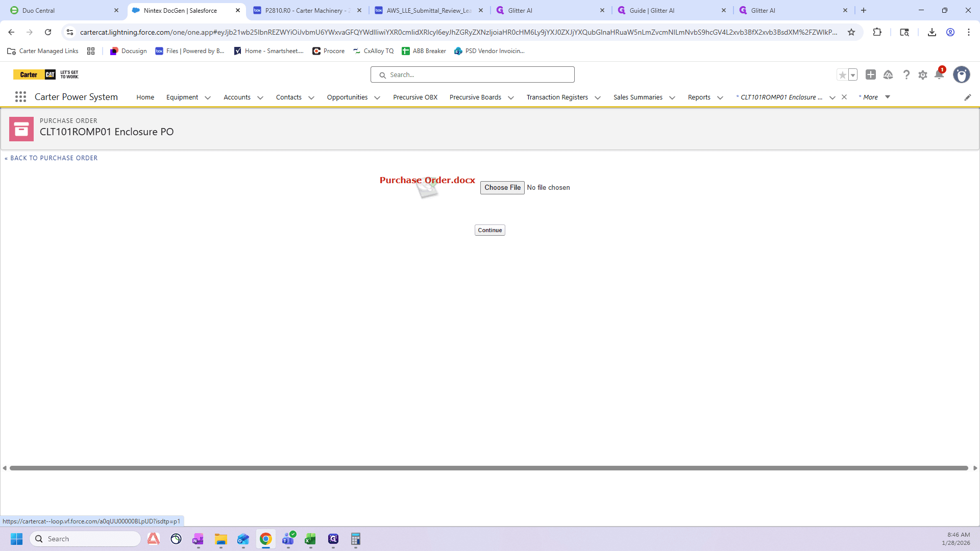Open Outlook from the taskbar
Screen dimensions: 980x551
tap(243, 539)
